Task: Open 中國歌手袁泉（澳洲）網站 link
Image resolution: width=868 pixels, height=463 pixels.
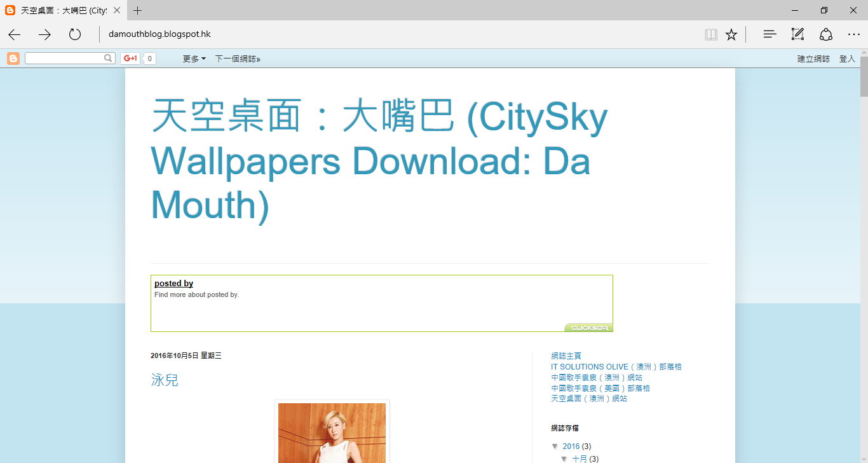Action: (597, 378)
